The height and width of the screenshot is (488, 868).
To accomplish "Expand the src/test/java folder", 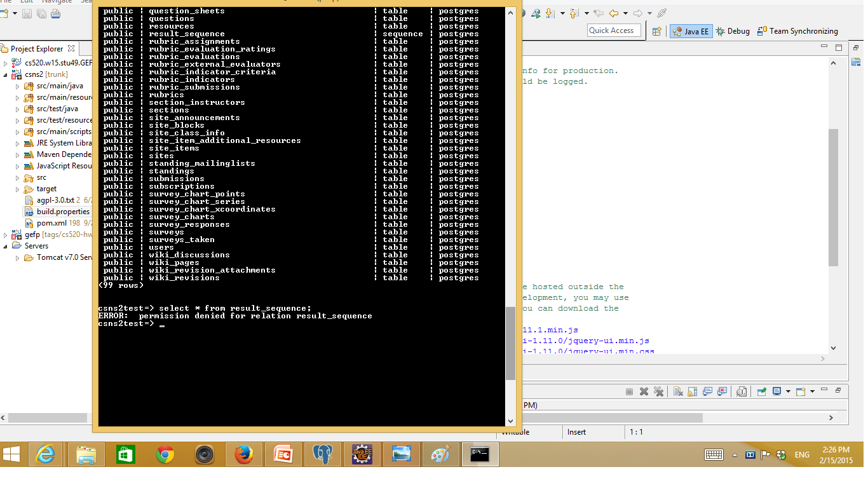I will click(x=18, y=109).
